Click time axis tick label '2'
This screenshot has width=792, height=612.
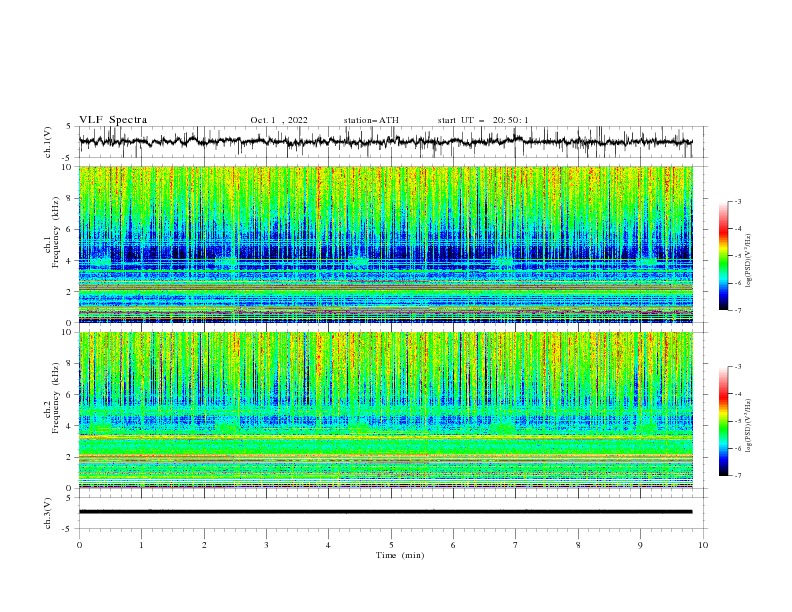[x=204, y=545]
